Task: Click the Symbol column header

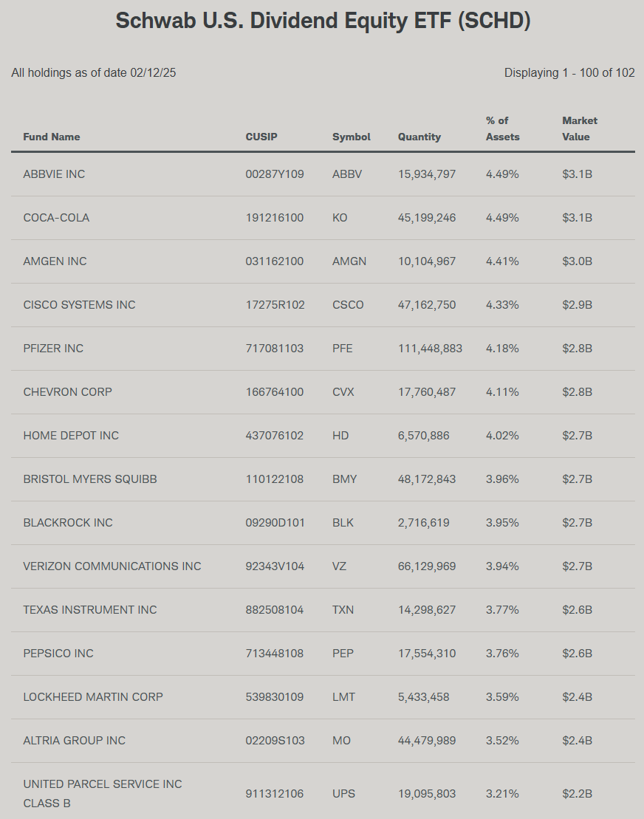Action: 351,137
